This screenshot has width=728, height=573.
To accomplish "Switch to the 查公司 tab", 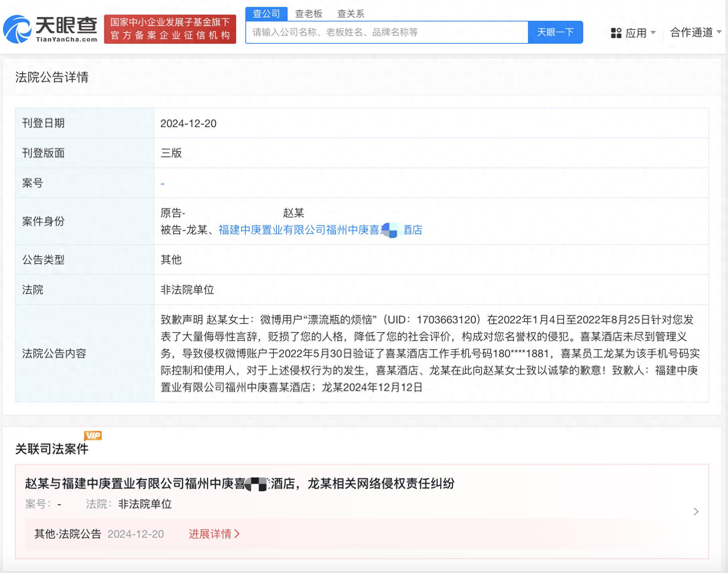I will [266, 14].
